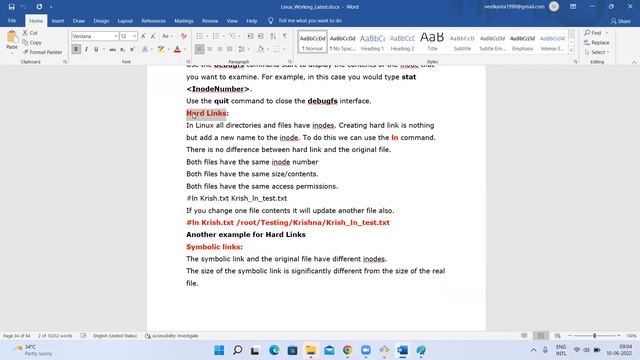Apply strikethrough formatting

coord(112,49)
